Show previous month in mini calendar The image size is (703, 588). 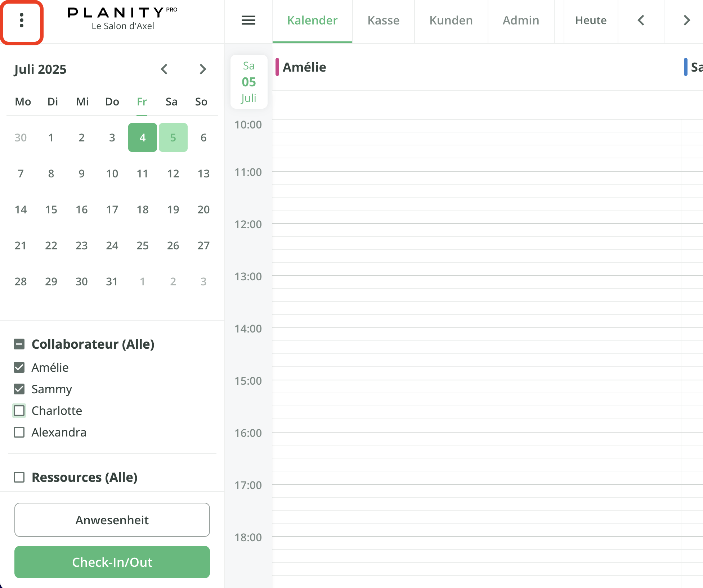164,69
